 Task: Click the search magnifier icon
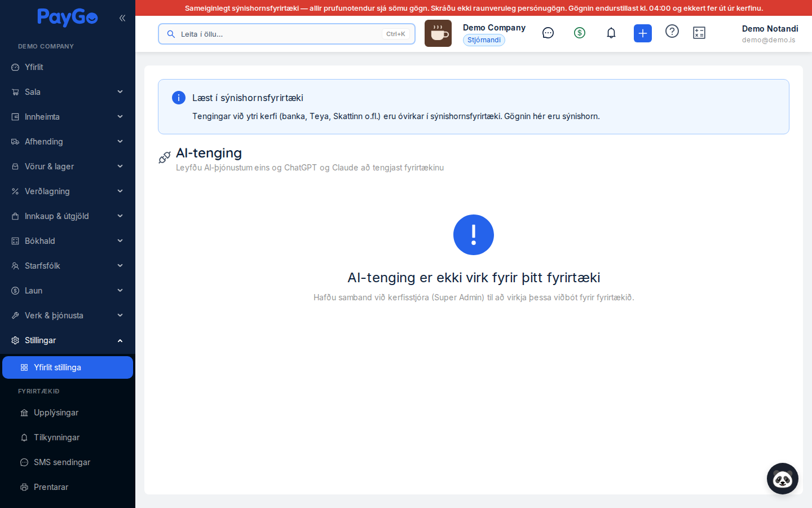171,34
